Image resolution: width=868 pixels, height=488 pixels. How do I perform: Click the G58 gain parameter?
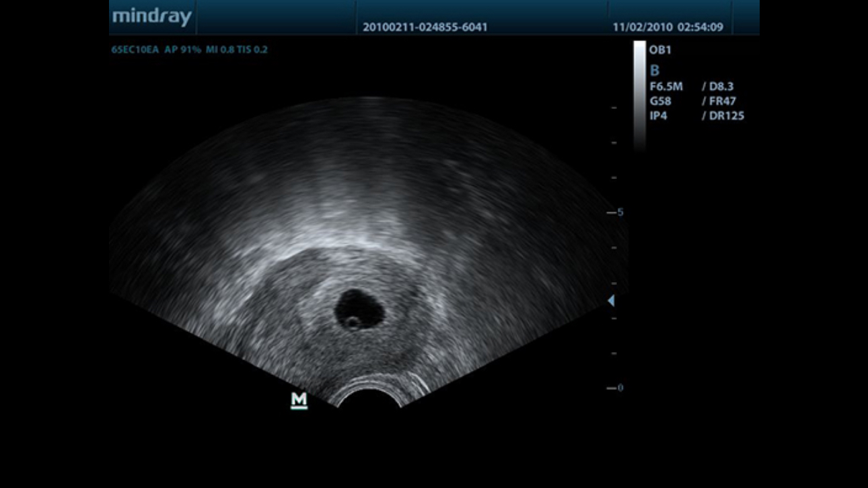click(x=661, y=102)
